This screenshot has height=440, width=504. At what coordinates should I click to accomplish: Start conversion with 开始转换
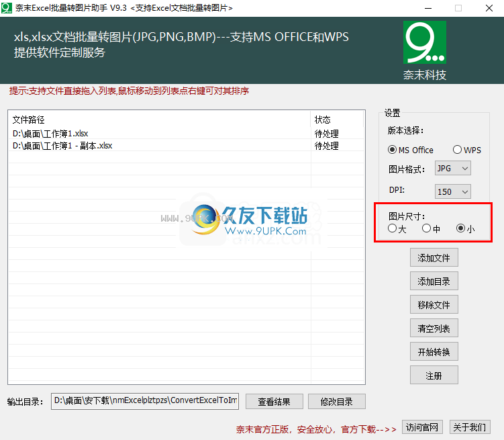coord(434,351)
